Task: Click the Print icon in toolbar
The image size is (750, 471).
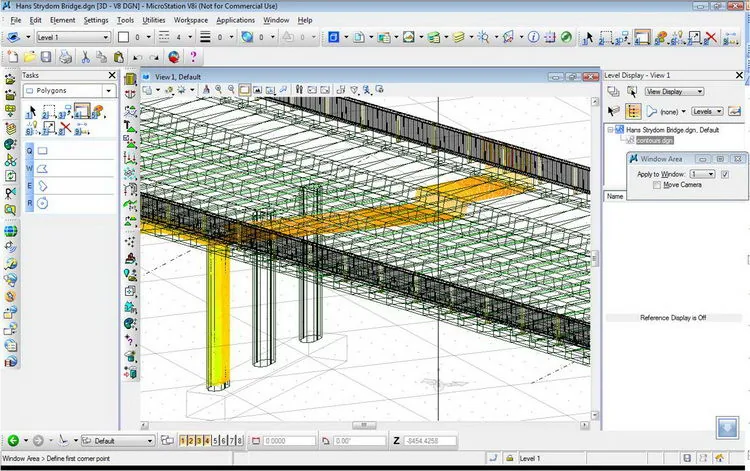Action: click(66, 57)
